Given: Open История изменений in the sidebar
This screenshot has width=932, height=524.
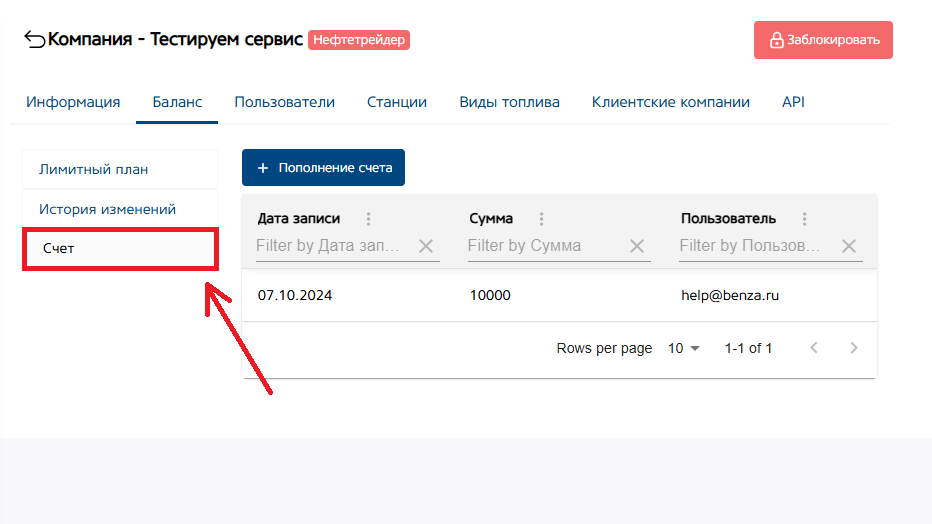Looking at the screenshot, I should coord(120,209).
